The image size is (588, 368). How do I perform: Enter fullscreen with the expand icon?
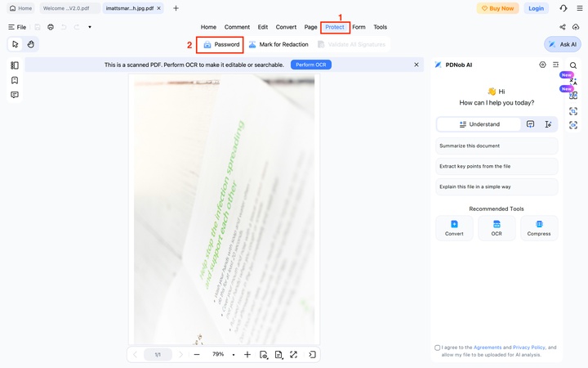(x=294, y=354)
